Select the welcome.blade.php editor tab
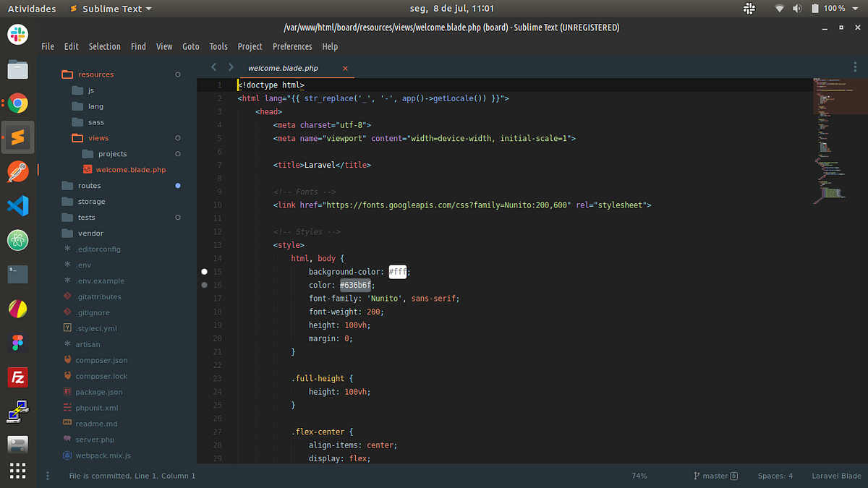Screen dimensions: 868x488 pos(284,67)
